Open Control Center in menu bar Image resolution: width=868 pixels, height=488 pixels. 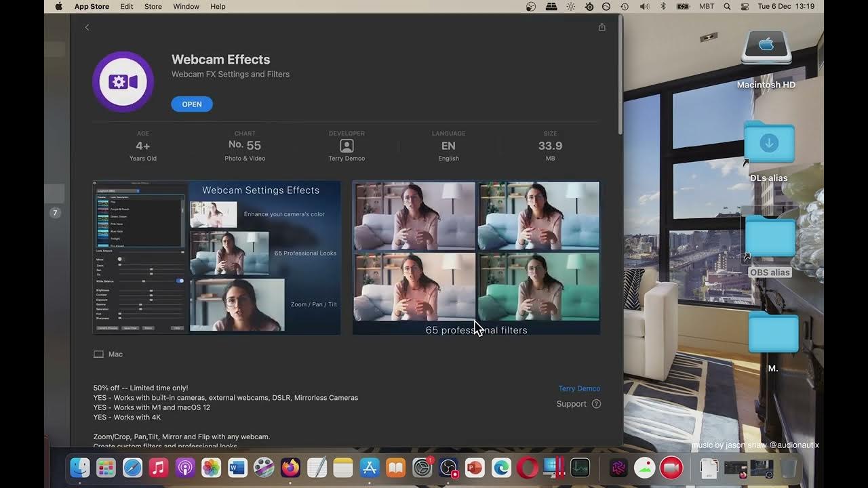[745, 6]
